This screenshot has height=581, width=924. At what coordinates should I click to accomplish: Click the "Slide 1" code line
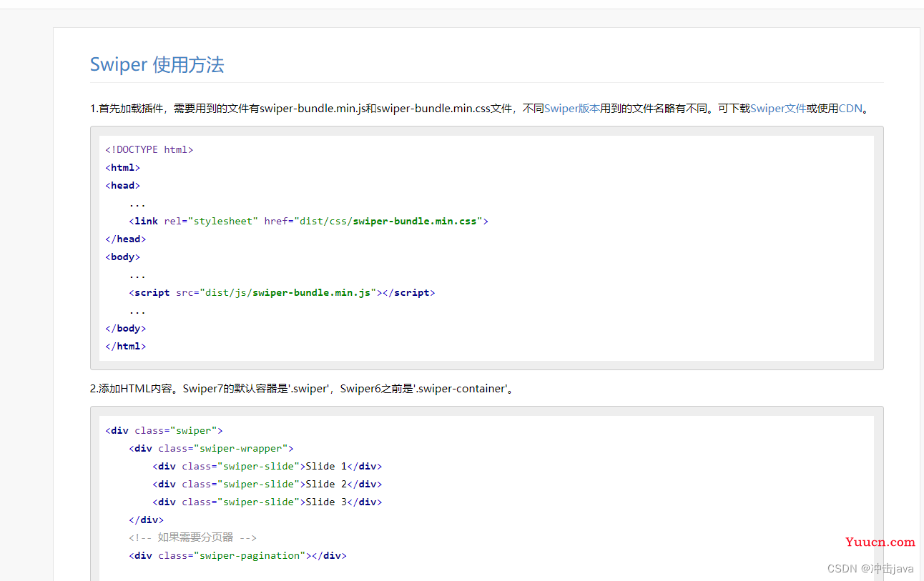point(267,466)
